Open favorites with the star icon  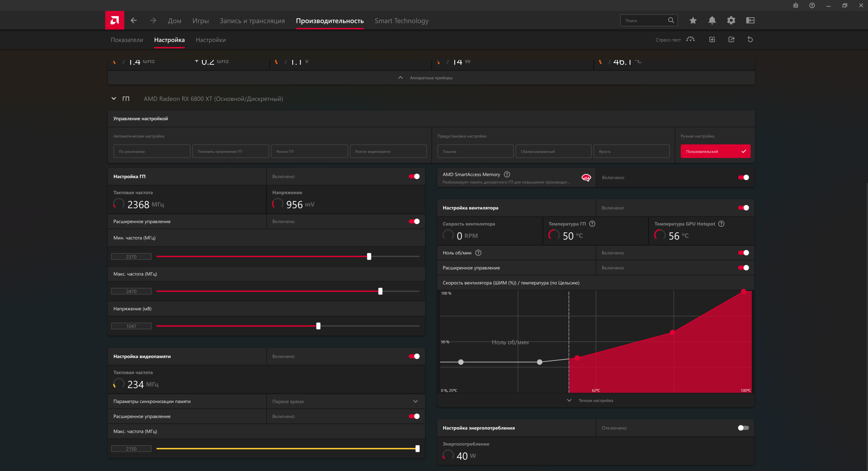693,20
